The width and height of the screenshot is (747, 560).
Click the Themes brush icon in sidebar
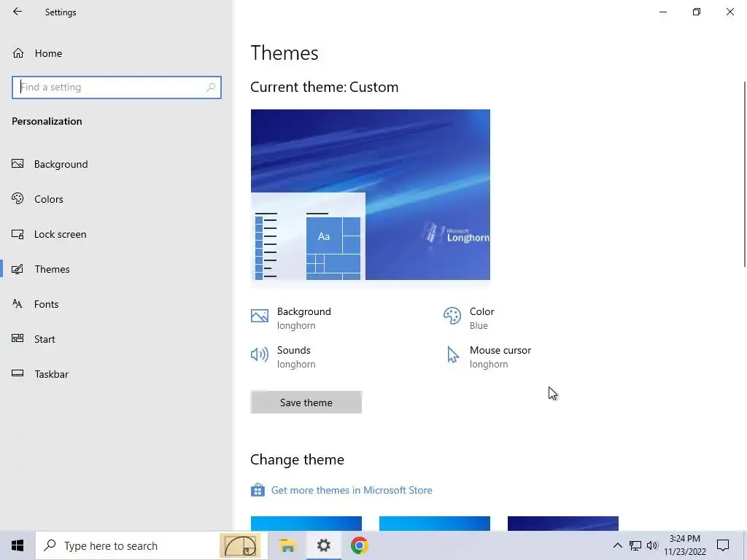click(18, 269)
